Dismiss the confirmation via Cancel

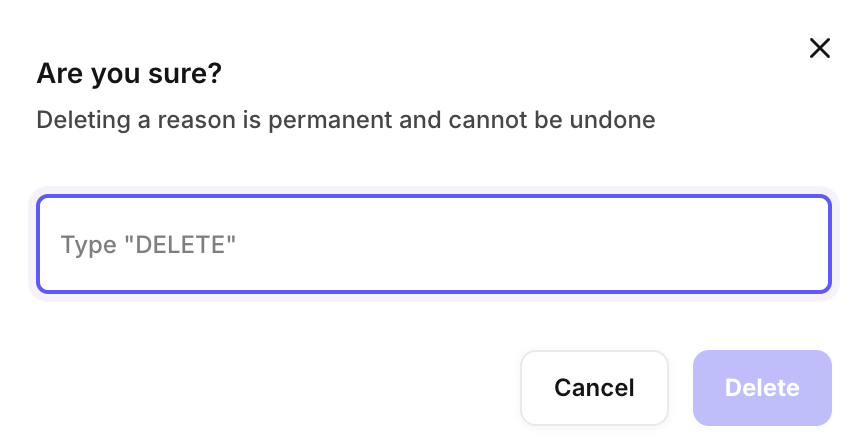594,388
